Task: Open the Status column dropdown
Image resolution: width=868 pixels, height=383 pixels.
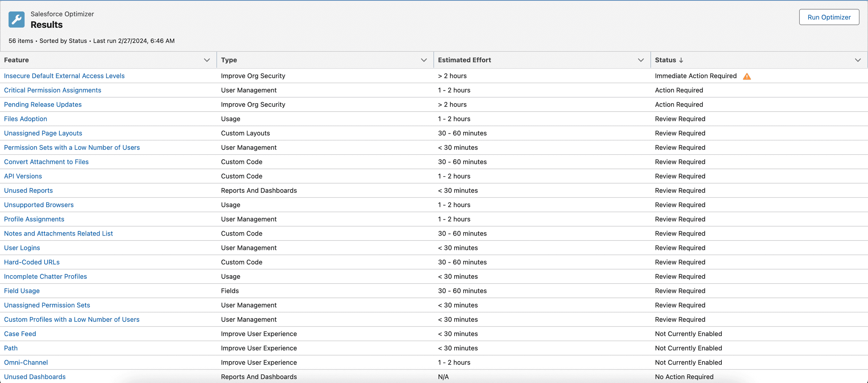Action: (x=858, y=60)
